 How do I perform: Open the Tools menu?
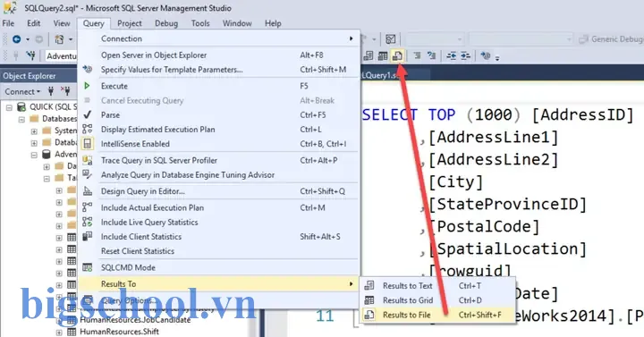pyautogui.click(x=200, y=23)
